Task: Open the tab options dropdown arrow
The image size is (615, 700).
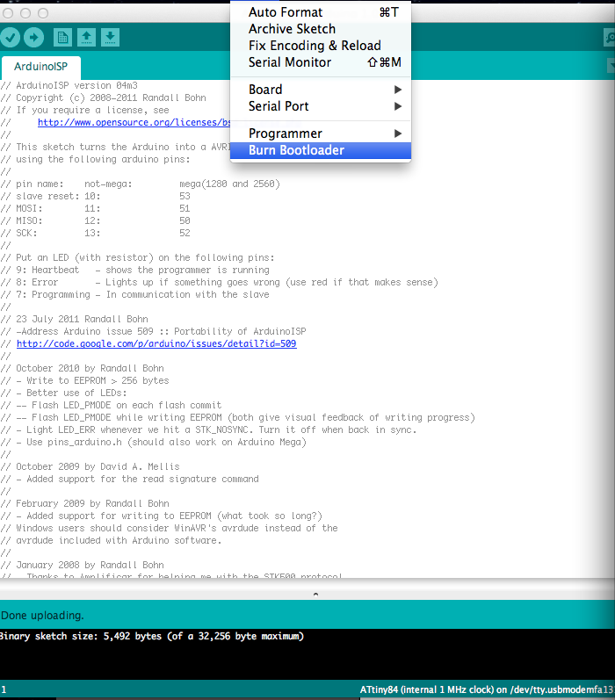Action: [x=611, y=66]
